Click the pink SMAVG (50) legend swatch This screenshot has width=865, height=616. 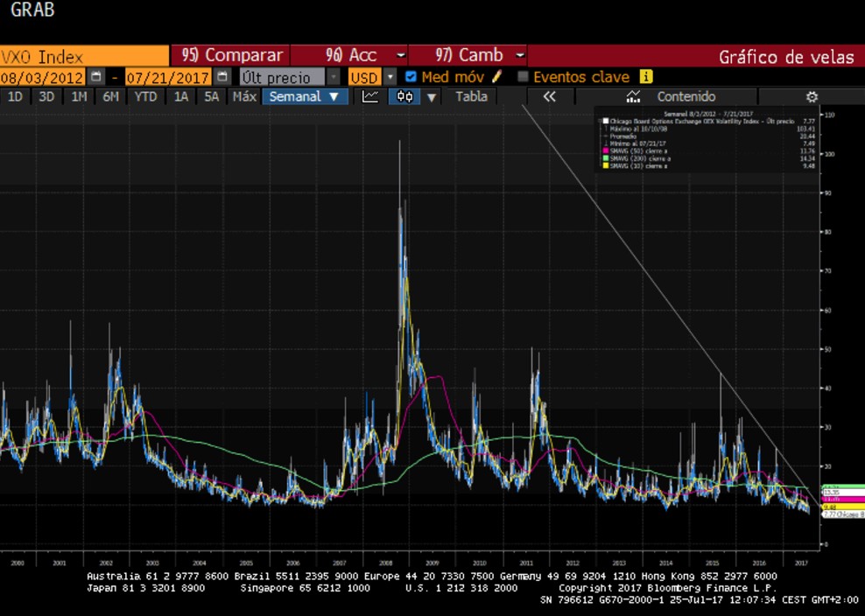[x=604, y=150]
